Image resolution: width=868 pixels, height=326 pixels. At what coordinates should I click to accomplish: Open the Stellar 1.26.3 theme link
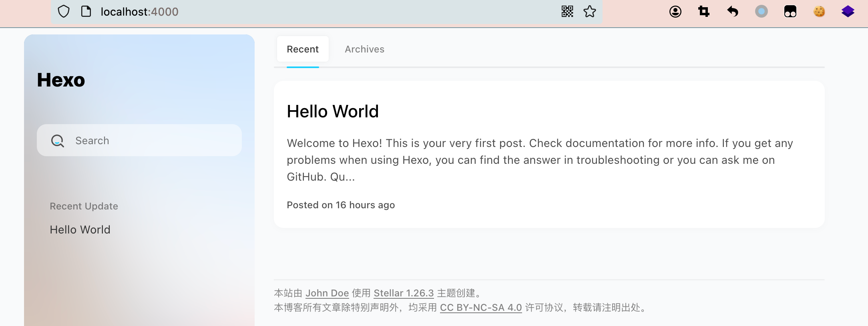pos(404,293)
